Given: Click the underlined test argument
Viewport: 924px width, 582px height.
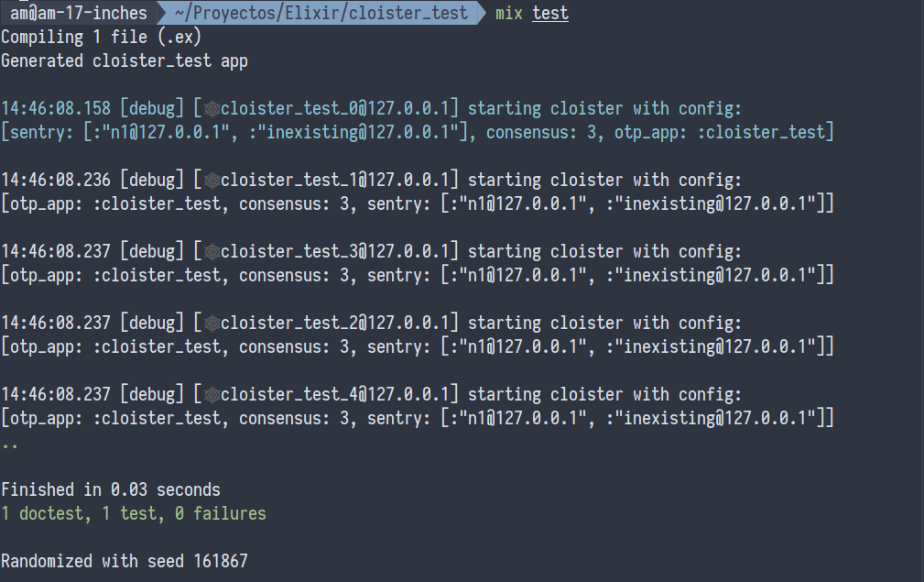Looking at the screenshot, I should (550, 14).
